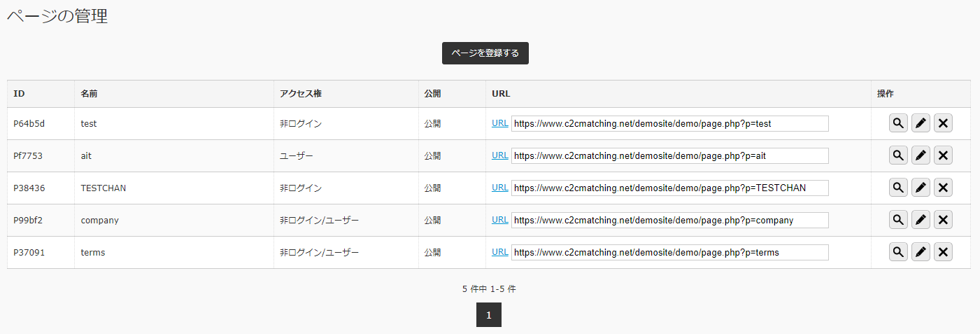This screenshot has height=334, width=980.
Task: Click the TESTCHAN URL input field
Action: coord(670,188)
